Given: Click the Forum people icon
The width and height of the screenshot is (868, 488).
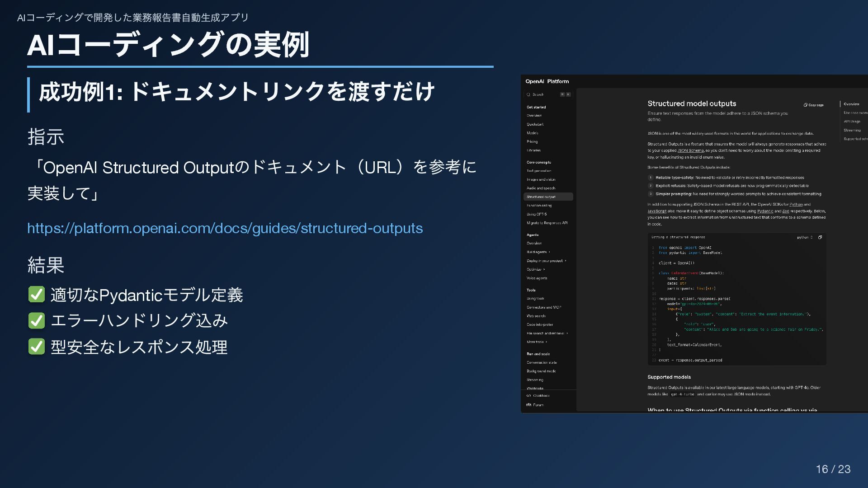Looking at the screenshot, I should (528, 405).
